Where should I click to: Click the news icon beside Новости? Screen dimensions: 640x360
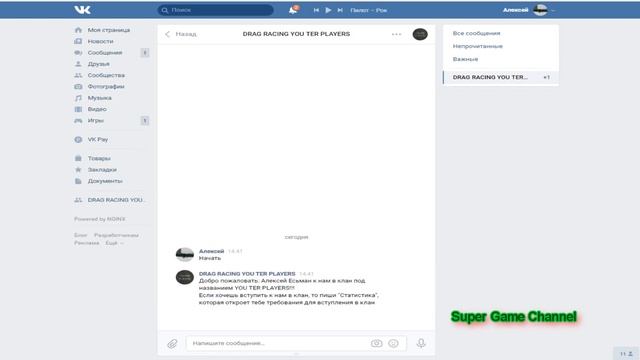coord(78,41)
